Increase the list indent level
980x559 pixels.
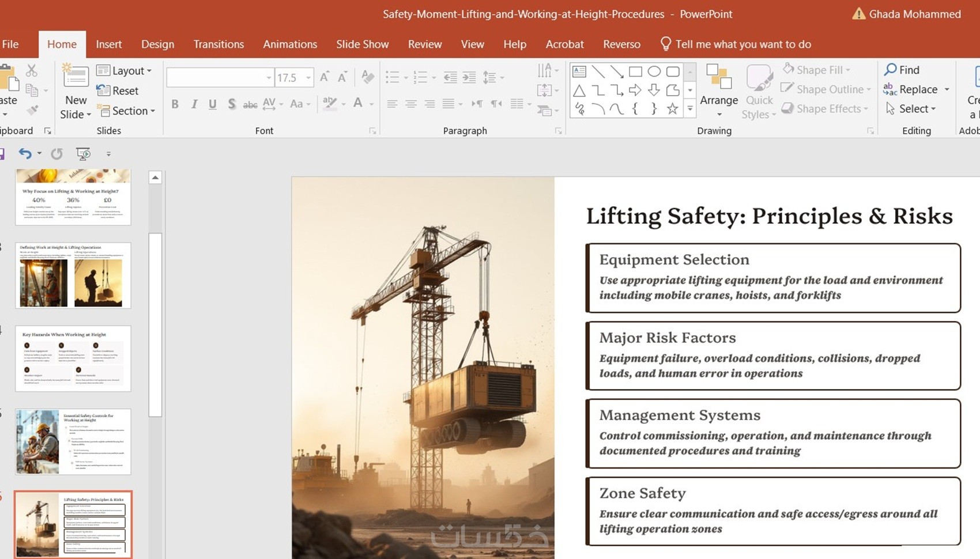coord(469,77)
